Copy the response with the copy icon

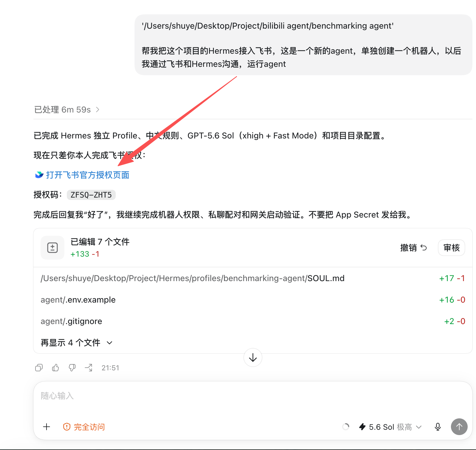[39, 368]
